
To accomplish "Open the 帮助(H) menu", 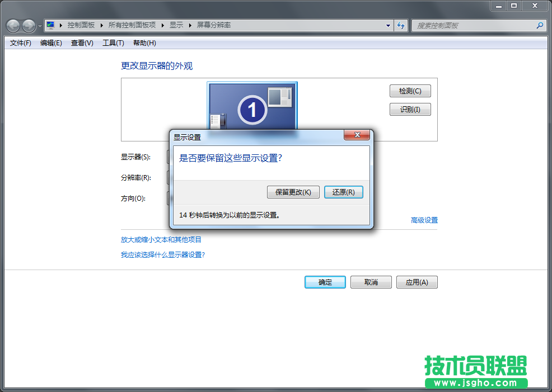I will point(143,42).
